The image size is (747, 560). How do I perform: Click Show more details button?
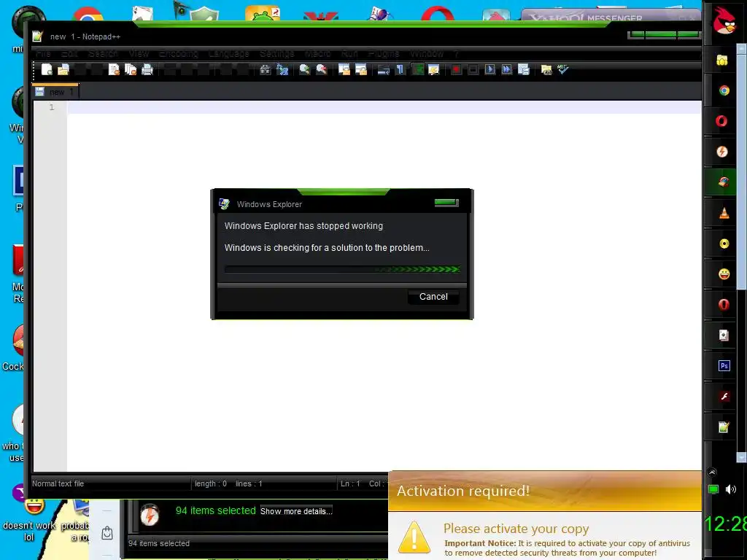click(296, 511)
